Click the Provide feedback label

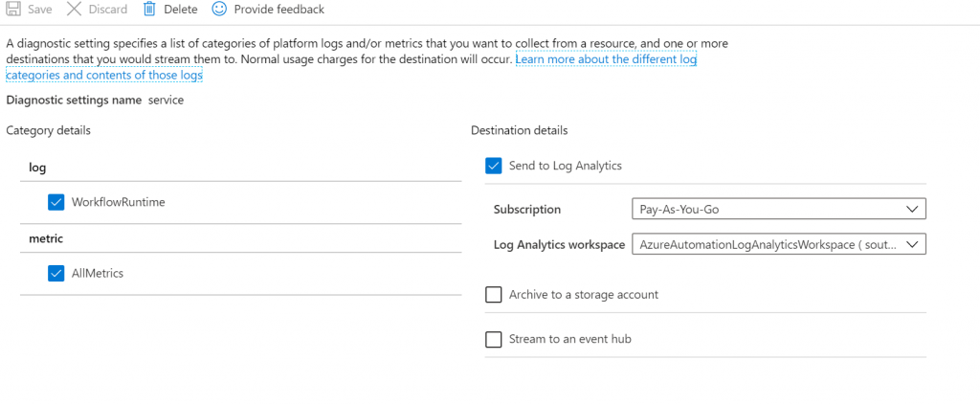point(278,10)
